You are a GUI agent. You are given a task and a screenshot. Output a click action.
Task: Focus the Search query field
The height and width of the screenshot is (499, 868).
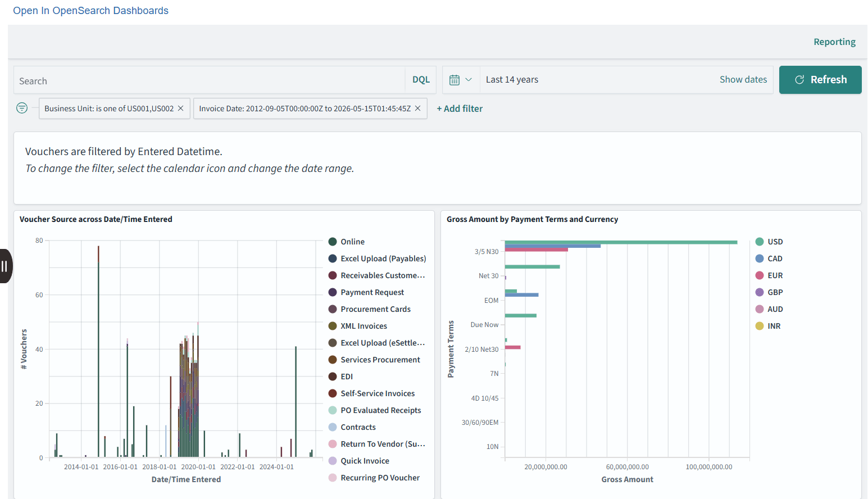pyautogui.click(x=209, y=80)
